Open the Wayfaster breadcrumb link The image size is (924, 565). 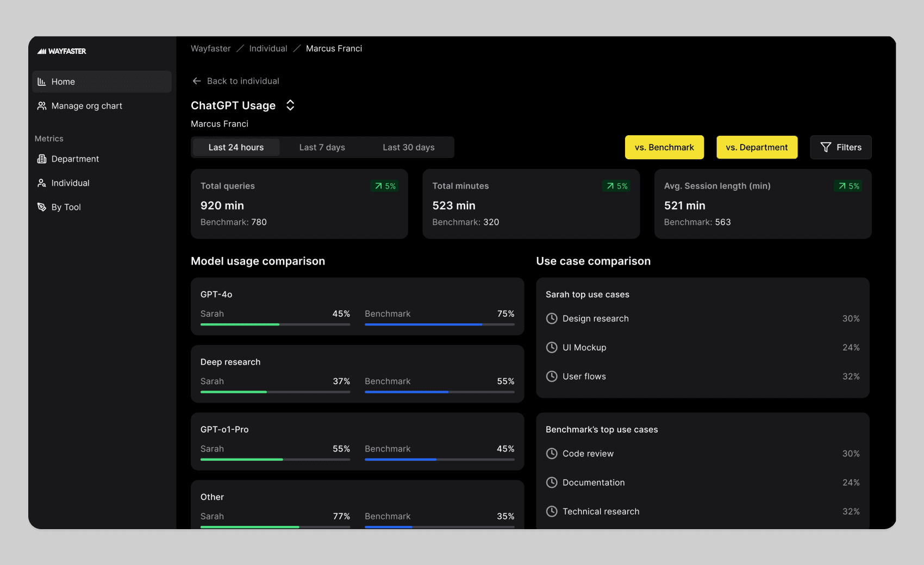tap(211, 48)
